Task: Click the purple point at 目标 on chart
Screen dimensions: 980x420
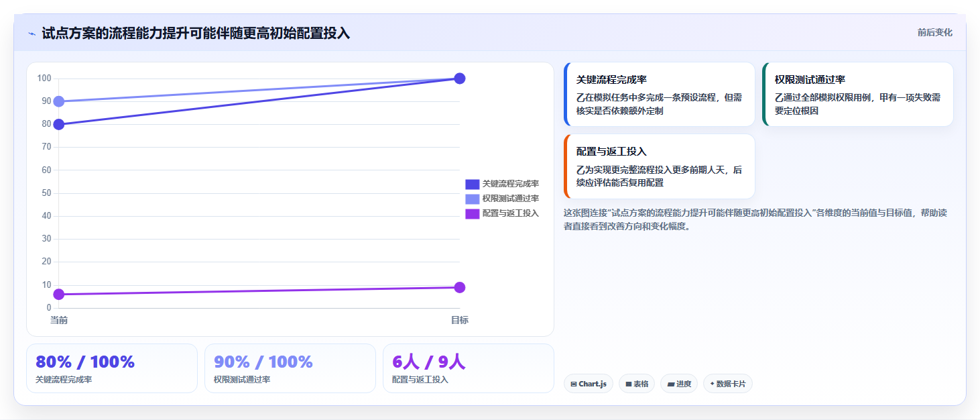Action: click(460, 287)
